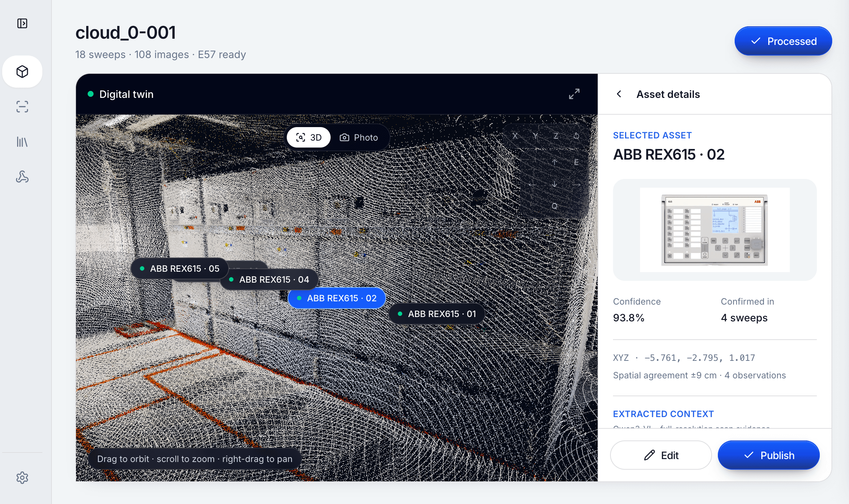Open the webhook integrations sidebar icon

tap(22, 177)
